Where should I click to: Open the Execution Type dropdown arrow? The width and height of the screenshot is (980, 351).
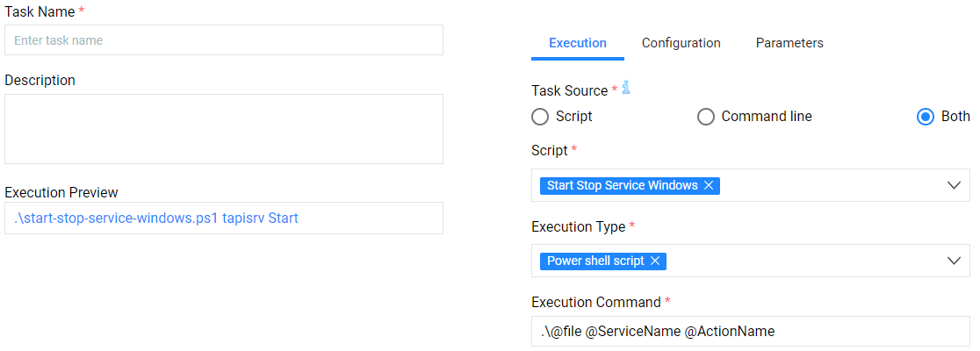point(955,261)
